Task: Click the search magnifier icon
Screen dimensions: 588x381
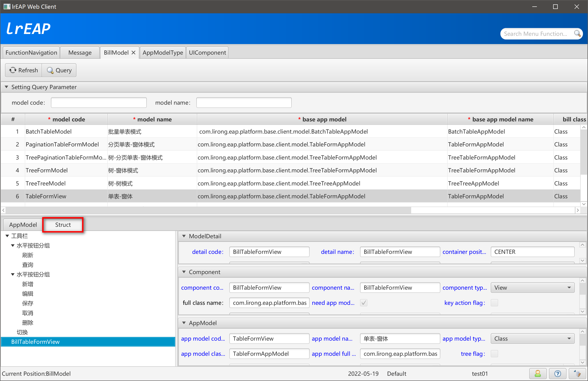Action: click(x=577, y=34)
